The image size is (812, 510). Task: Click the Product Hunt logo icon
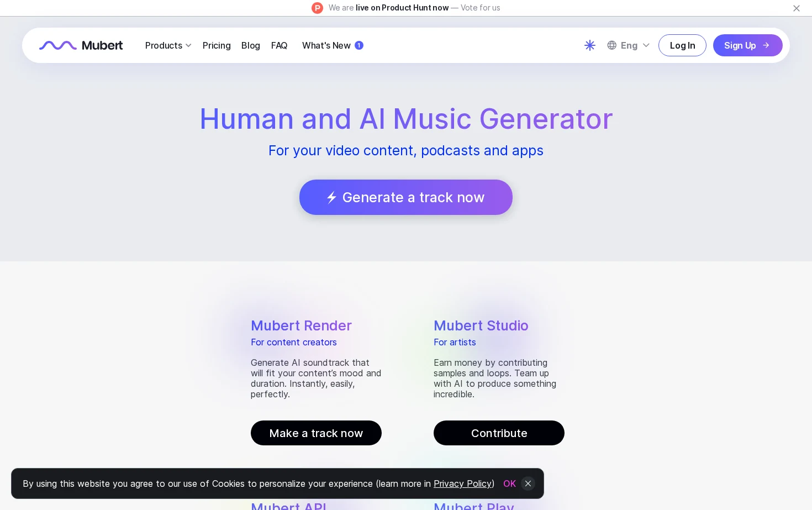[x=317, y=8]
